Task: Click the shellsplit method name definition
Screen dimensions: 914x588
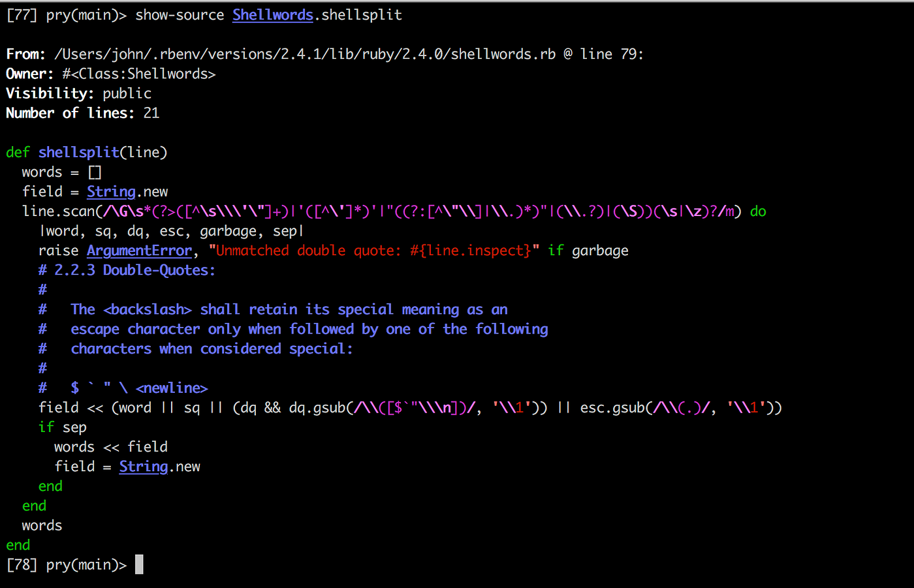Action: click(79, 152)
